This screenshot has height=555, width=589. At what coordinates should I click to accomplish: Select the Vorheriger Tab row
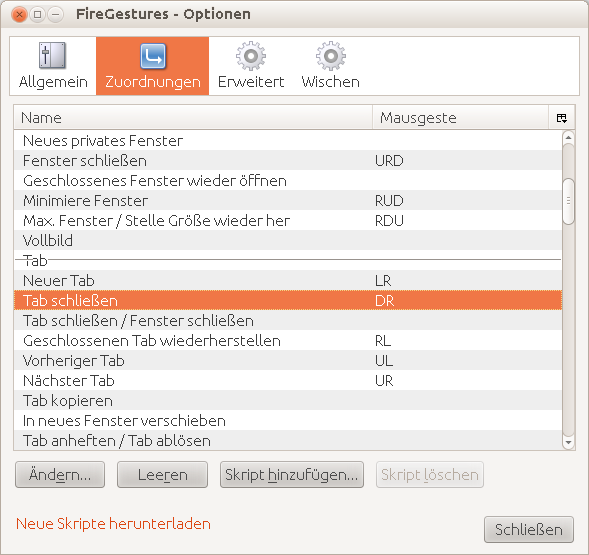pos(288,360)
